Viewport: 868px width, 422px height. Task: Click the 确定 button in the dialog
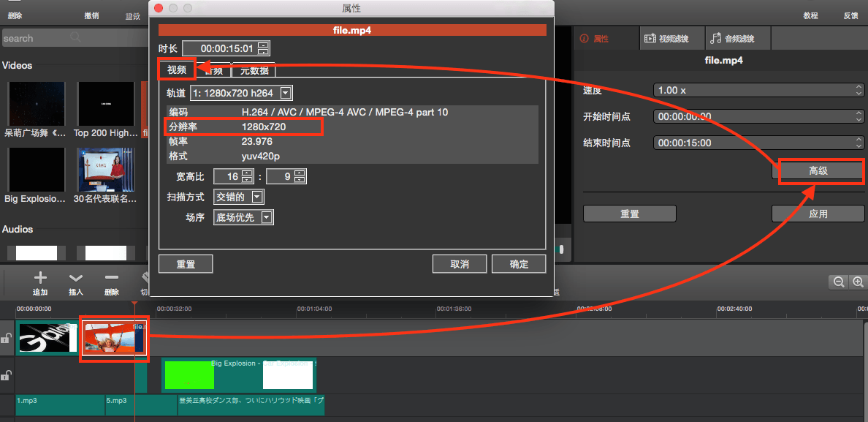(x=519, y=264)
